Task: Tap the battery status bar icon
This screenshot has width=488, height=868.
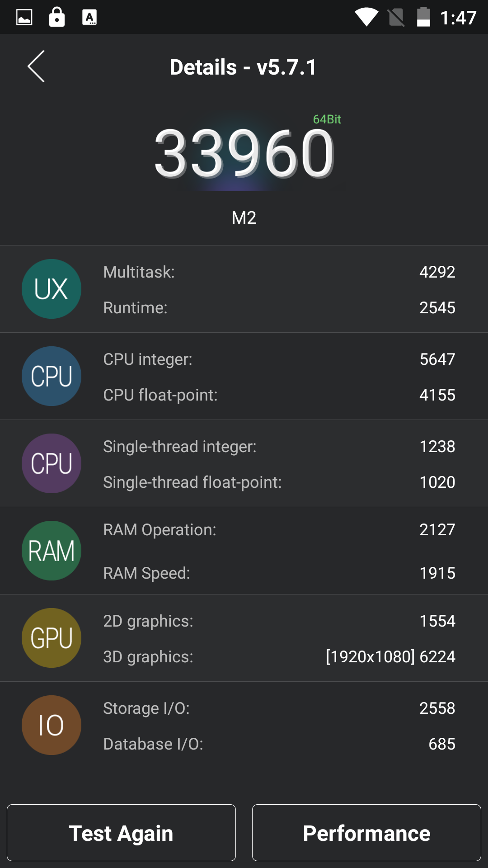Action: tap(423, 17)
